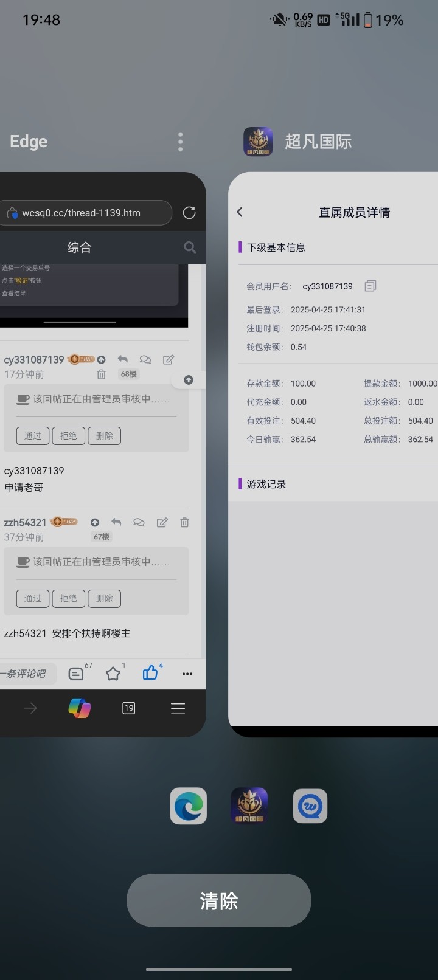Image resolution: width=438 pixels, height=980 pixels.
Task: Open Edge tab switcher showing 19 tabs
Action: [128, 708]
